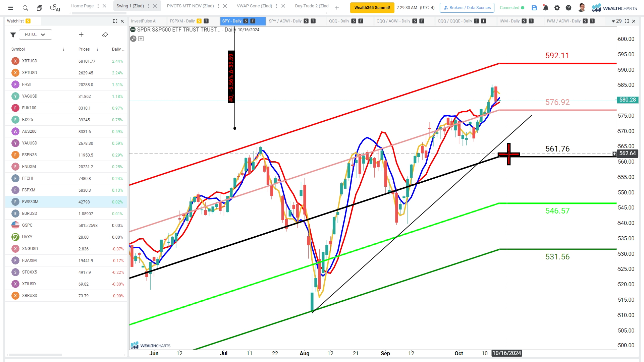Toggle the S badge next to Watchlist title

[x=28, y=21]
